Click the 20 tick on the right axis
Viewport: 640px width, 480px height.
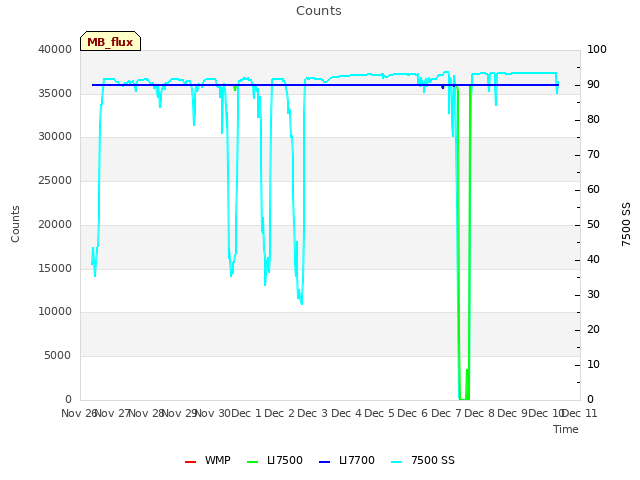click(593, 329)
